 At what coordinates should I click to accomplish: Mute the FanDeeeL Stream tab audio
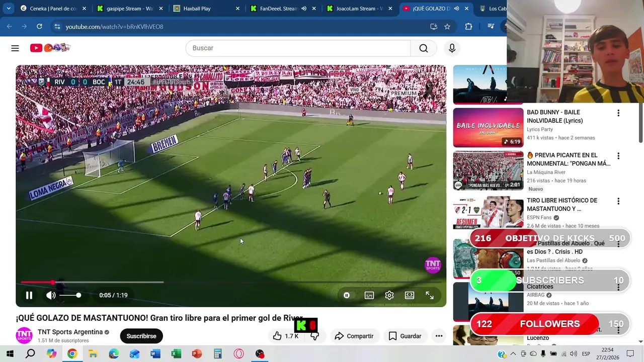pos(304,9)
